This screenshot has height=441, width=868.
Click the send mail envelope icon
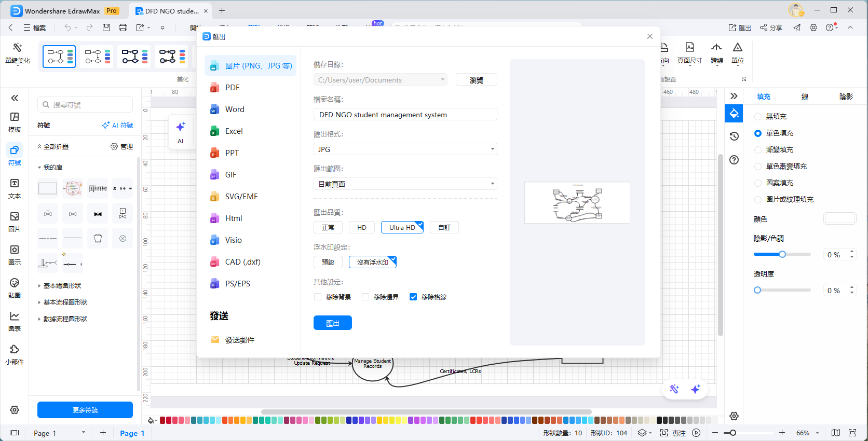click(214, 340)
